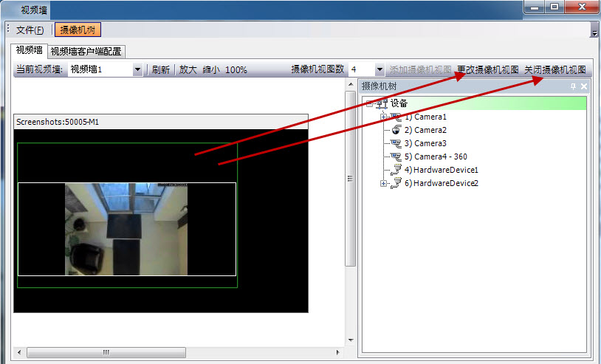
Task: Click the camera video thumbnail on the wall
Action: point(126,229)
